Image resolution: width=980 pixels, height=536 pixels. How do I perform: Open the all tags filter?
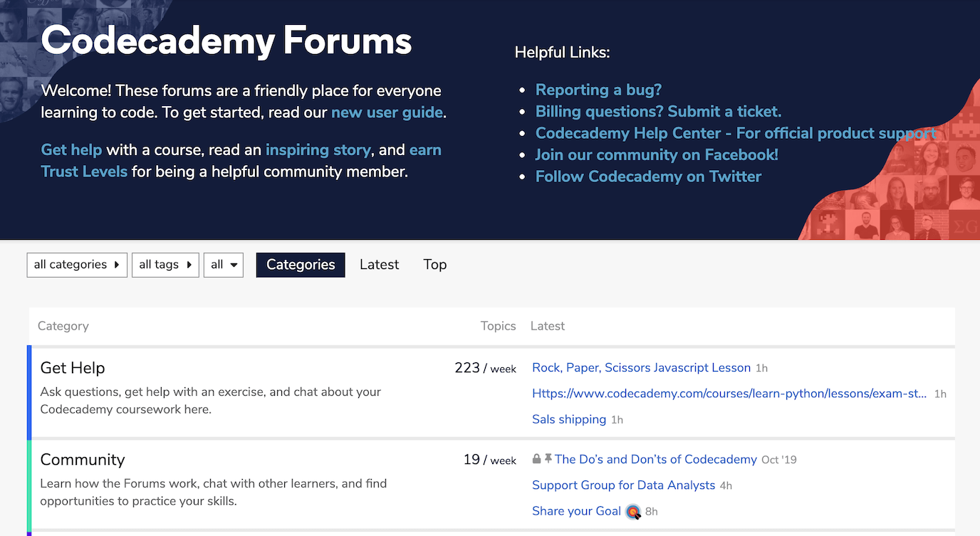165,265
